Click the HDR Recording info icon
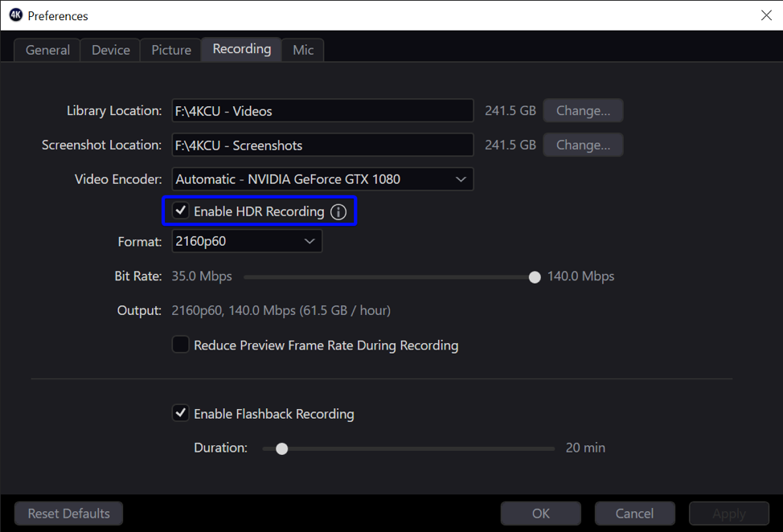Viewport: 783px width, 532px height. click(338, 212)
